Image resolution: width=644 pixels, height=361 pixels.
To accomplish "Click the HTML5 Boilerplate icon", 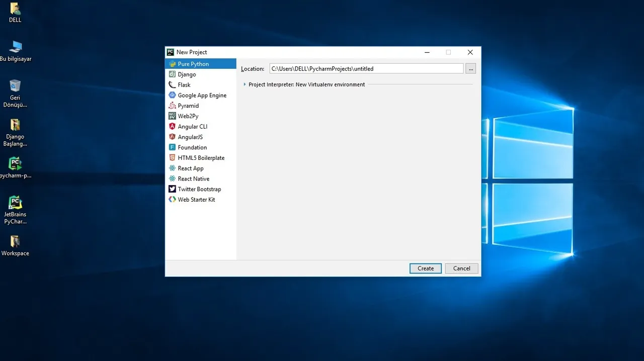I will point(172,158).
